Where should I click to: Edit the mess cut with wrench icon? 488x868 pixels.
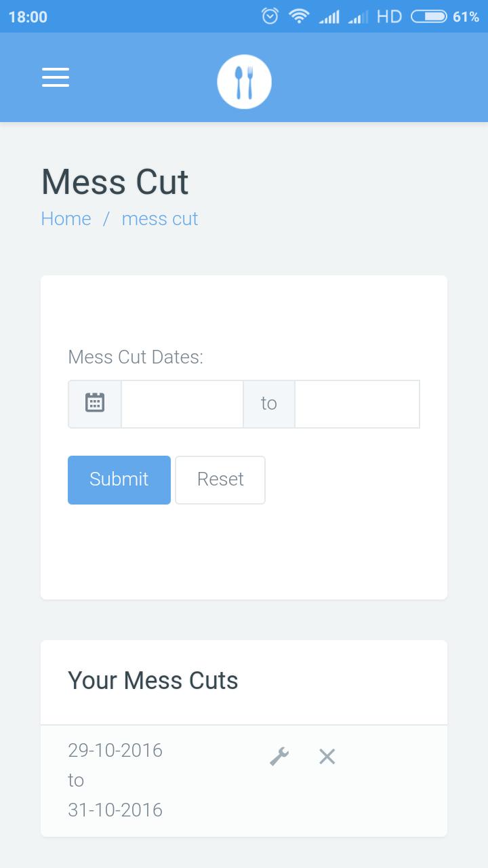coord(279,756)
